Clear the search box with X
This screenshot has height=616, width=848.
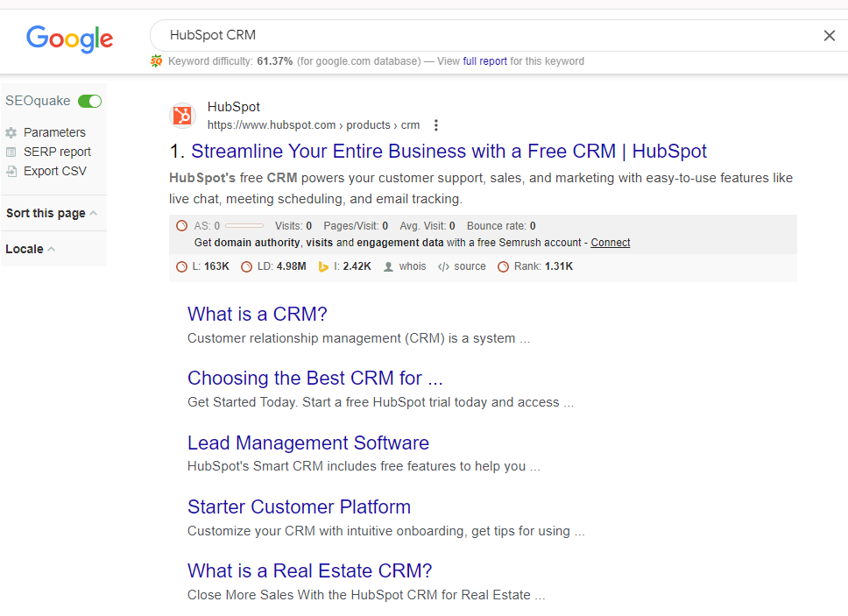[829, 36]
